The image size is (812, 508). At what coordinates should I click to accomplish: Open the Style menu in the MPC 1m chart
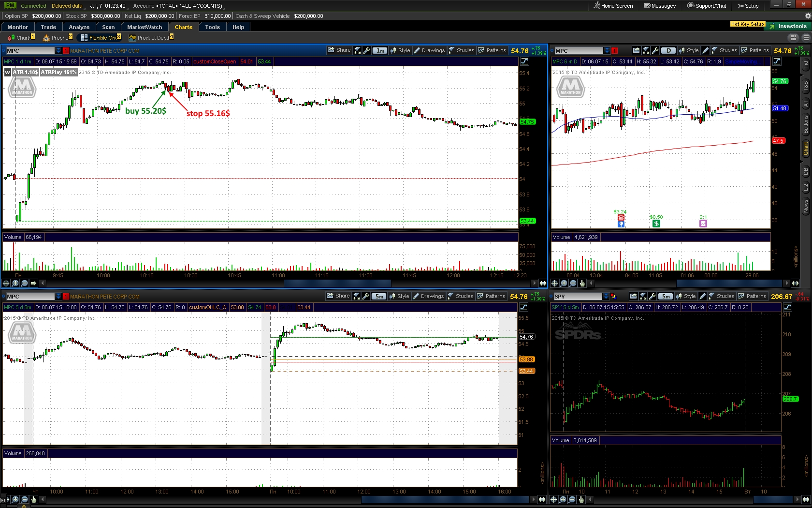point(400,50)
